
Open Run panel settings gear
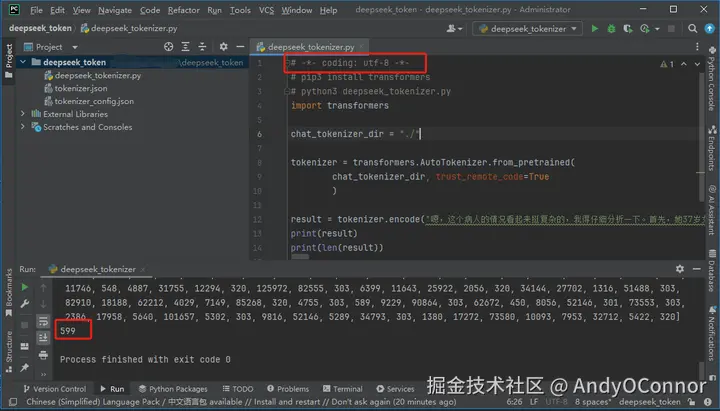680,269
